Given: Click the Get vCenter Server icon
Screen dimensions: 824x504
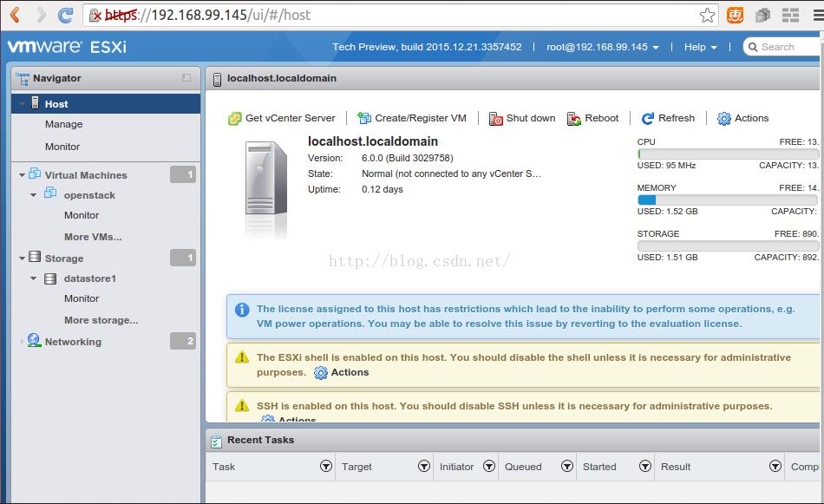Looking at the screenshot, I should (x=234, y=119).
